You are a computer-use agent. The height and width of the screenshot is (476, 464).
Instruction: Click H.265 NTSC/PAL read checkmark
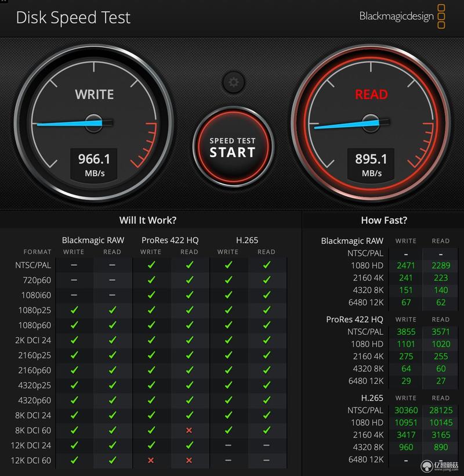coord(267,265)
